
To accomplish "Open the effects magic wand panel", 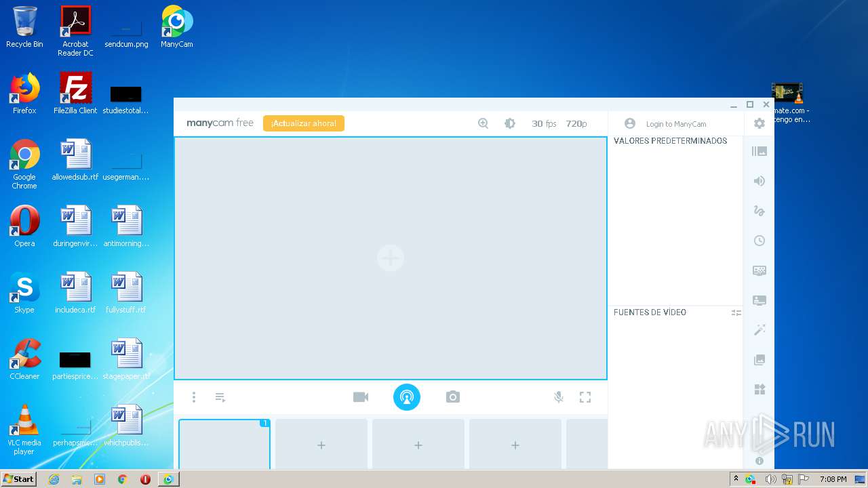I will click(x=759, y=330).
